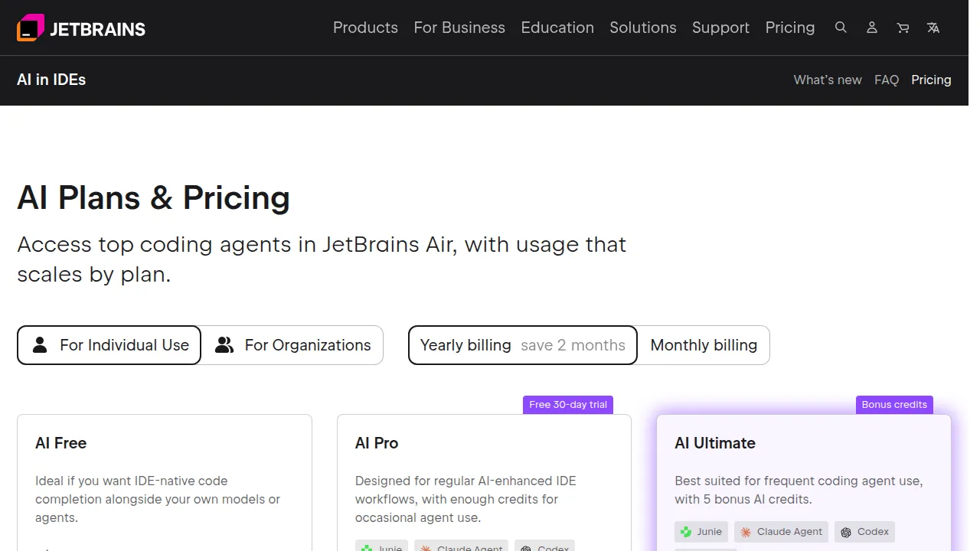This screenshot has width=980, height=551.
Task: Open the What's new link
Action: (828, 80)
